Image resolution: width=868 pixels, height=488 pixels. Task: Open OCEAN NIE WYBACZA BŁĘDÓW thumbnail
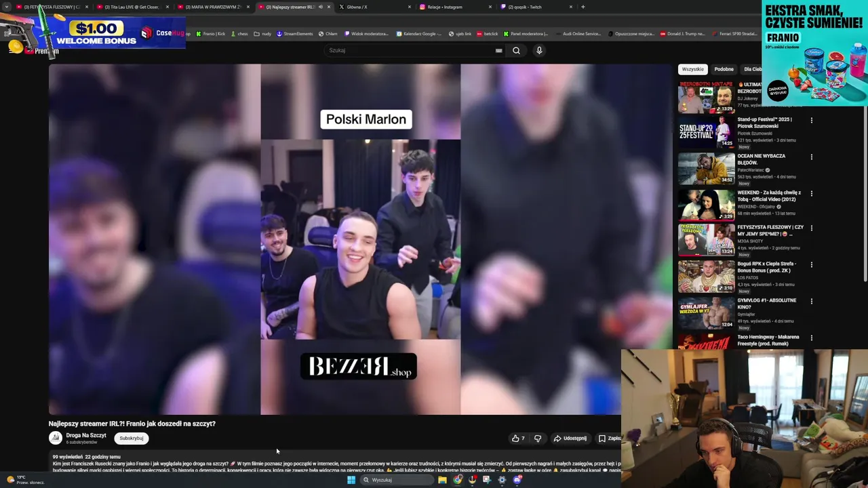coord(706,168)
